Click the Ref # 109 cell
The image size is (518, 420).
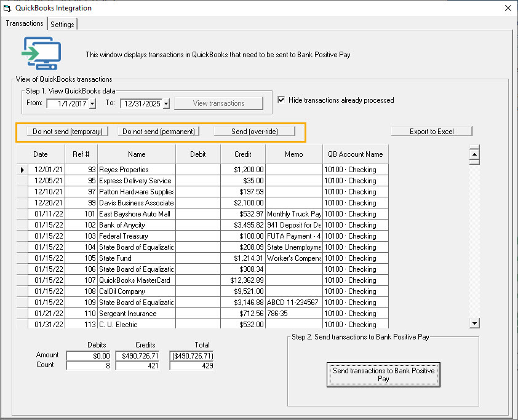pyautogui.click(x=81, y=303)
